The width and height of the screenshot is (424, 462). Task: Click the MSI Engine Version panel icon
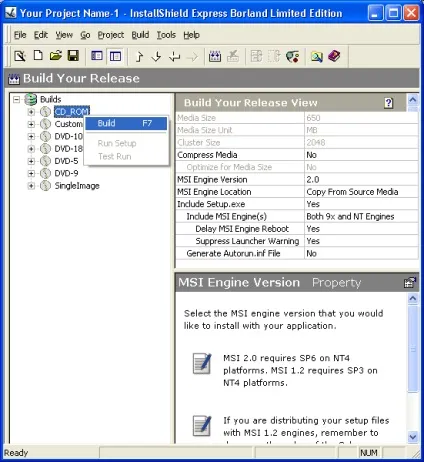pos(410,283)
